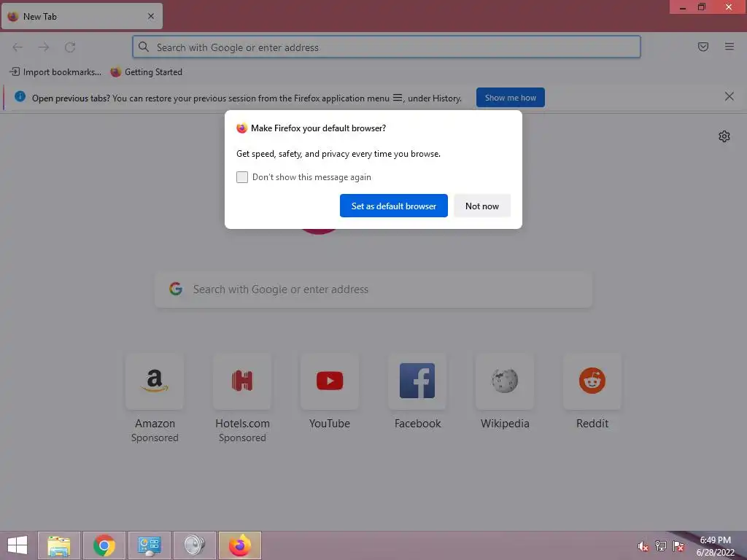Check Don't show this message again

point(242,177)
